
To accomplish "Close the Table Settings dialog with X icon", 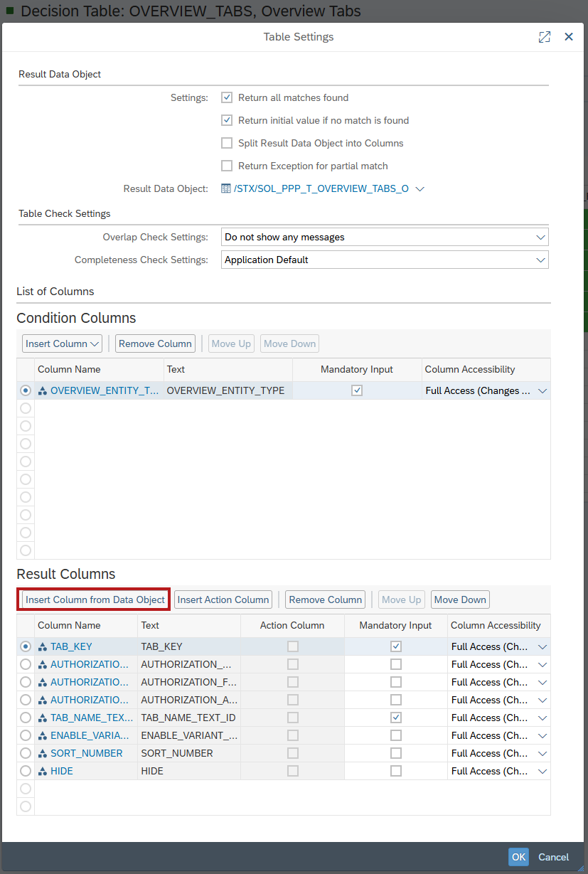I will pyautogui.click(x=569, y=37).
